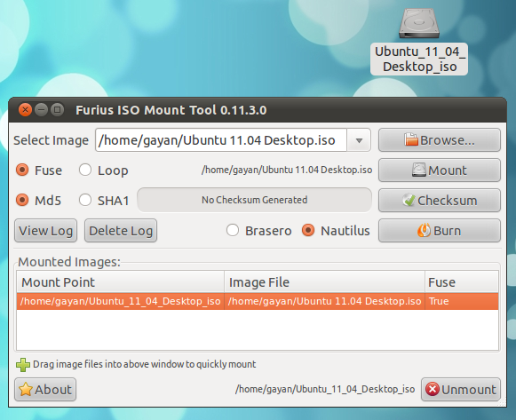Click the Select Image path field
Viewport: 516px width, 420px height.
click(x=221, y=140)
